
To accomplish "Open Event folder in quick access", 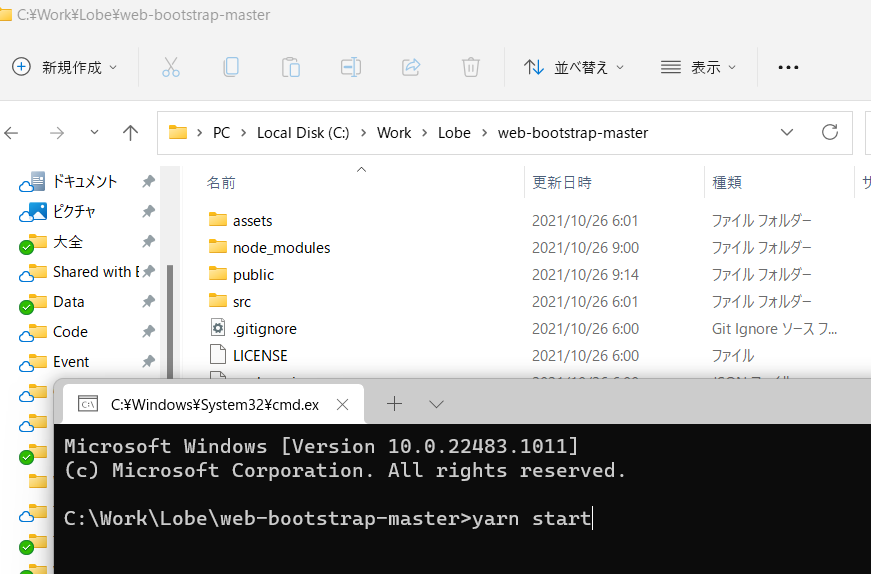I will pyautogui.click(x=71, y=362).
